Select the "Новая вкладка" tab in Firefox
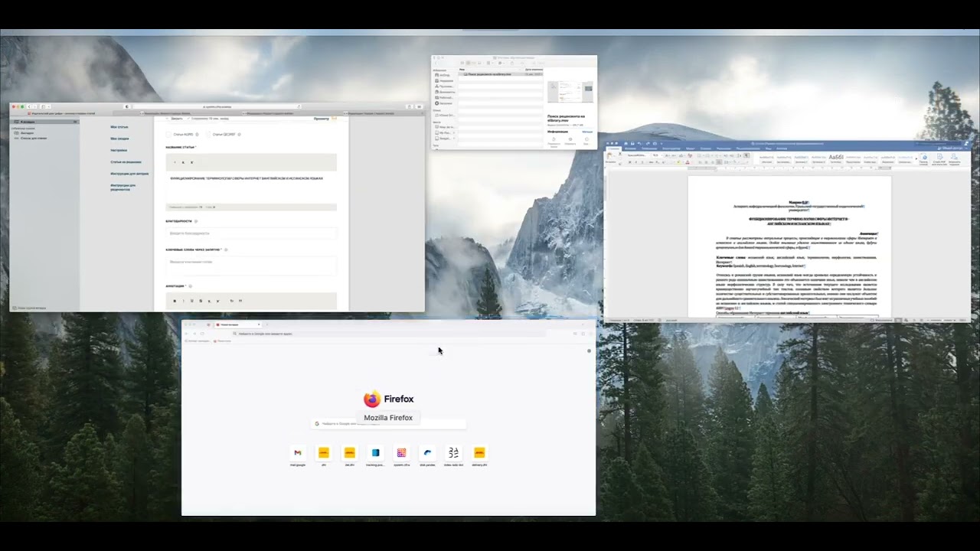 pos(239,325)
